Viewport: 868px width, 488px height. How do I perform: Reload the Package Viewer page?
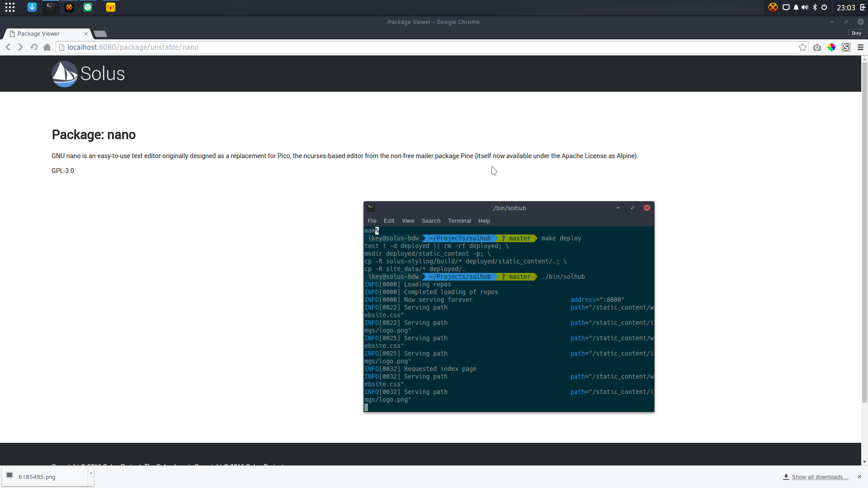[x=34, y=47]
